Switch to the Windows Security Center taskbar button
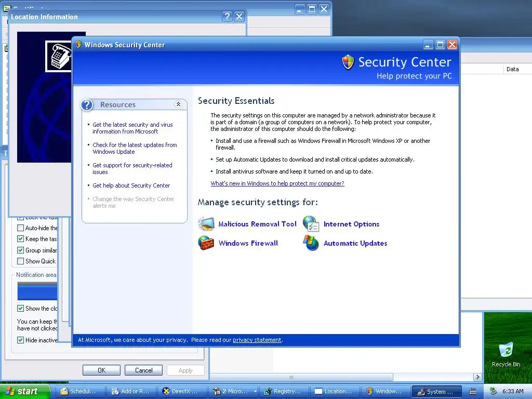Viewport: 532px width, 399px height. pos(385,391)
